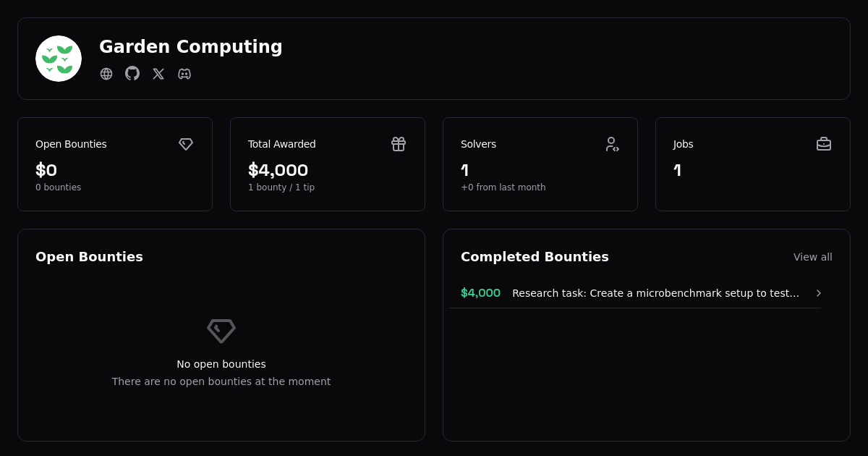Select the Garden Computing heading

[x=191, y=46]
